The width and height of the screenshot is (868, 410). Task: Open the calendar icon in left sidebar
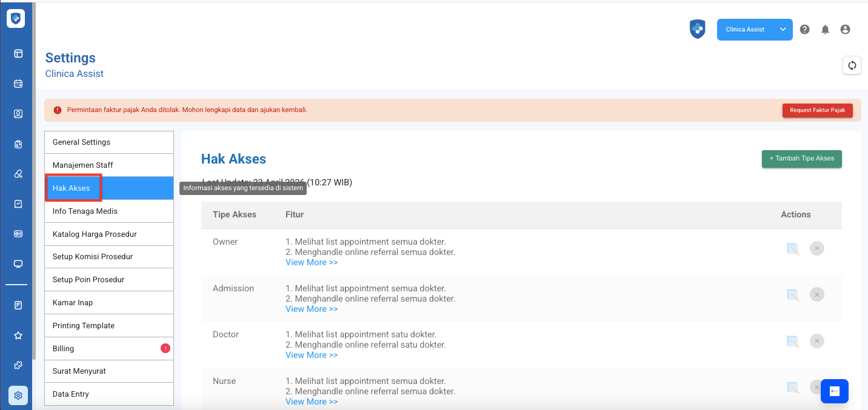click(18, 84)
